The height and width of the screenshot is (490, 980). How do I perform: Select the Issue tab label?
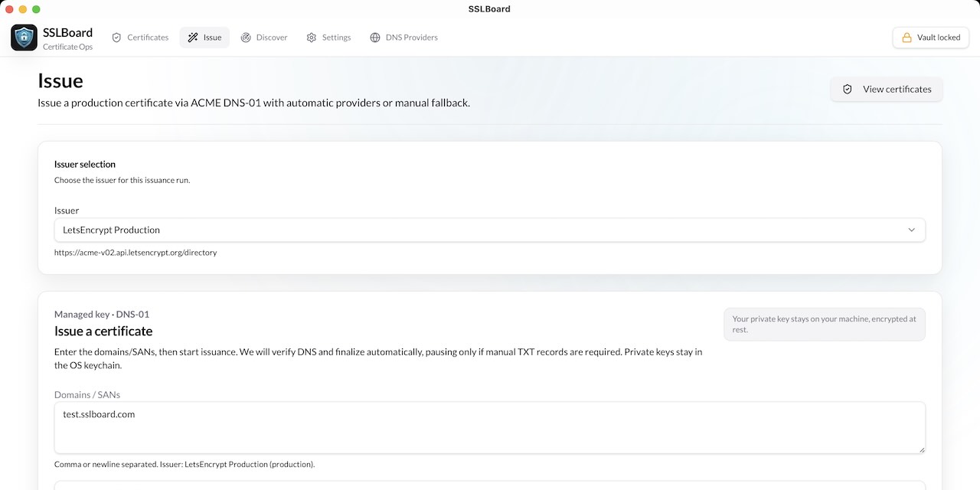point(212,38)
